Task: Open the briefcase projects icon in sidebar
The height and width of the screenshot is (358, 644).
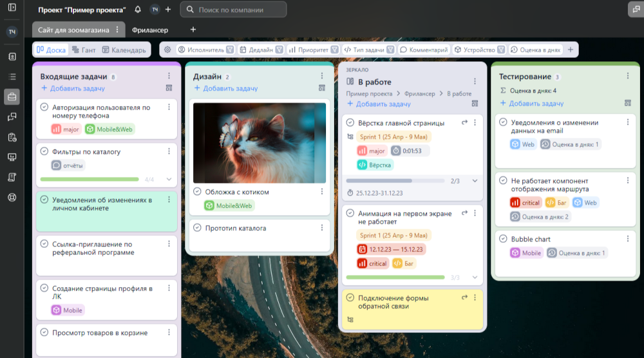Action: click(12, 97)
